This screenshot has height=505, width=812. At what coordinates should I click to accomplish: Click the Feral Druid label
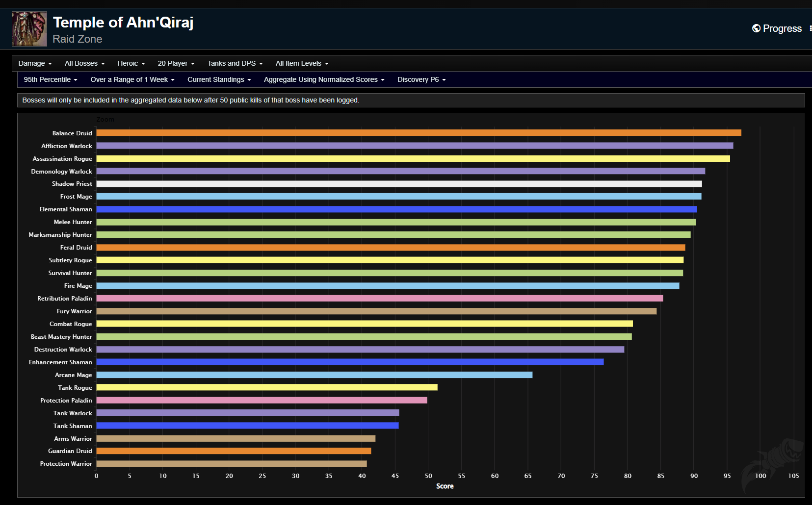(76, 248)
